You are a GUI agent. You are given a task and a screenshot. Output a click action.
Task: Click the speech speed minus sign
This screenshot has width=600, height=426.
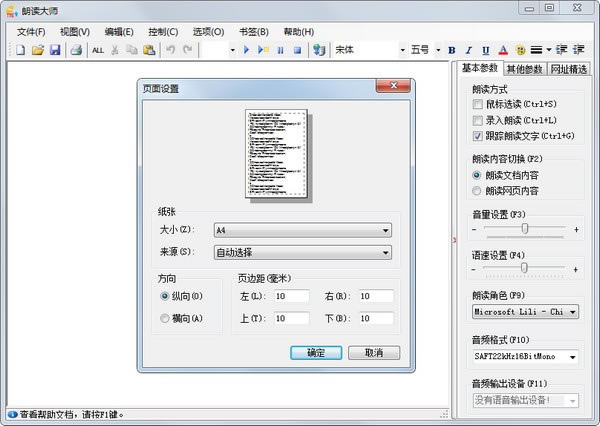[x=474, y=269]
